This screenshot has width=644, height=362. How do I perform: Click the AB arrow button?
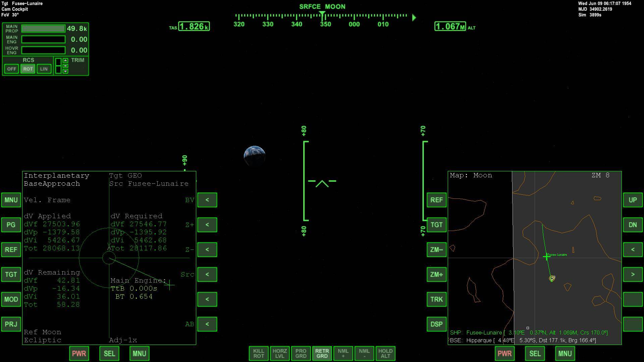click(207, 324)
